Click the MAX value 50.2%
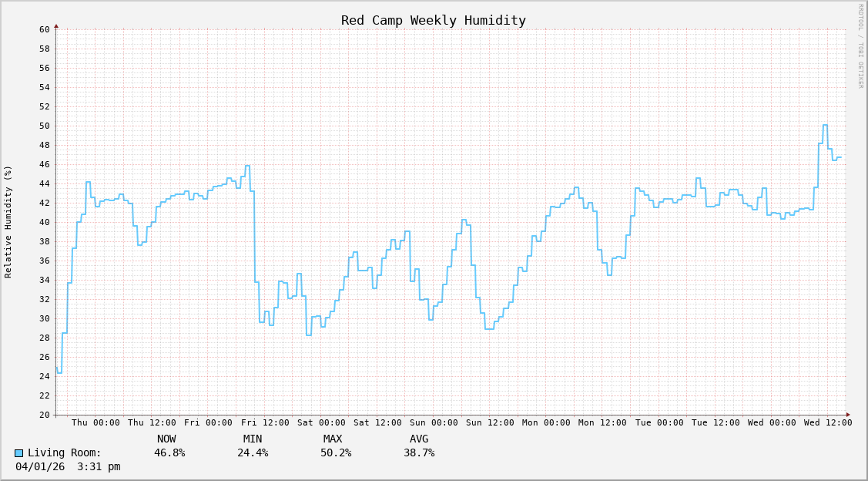Viewport: 868px width, 481px height. (x=336, y=452)
